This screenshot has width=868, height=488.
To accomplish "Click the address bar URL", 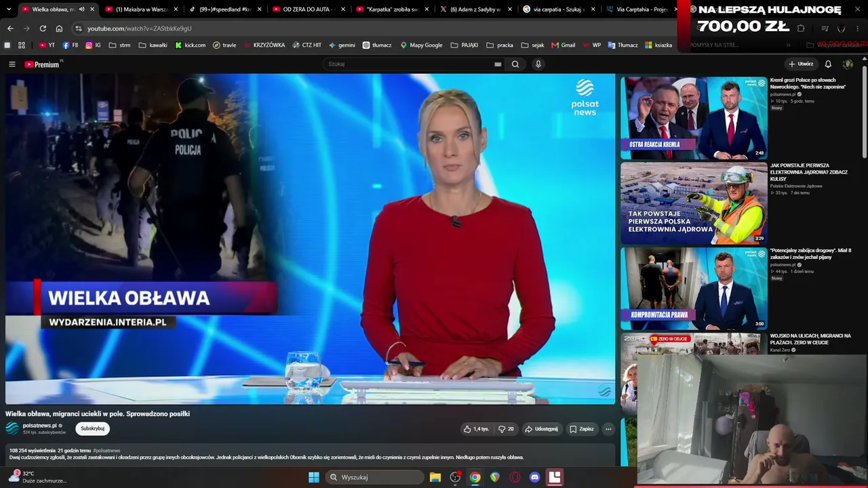I will point(140,28).
